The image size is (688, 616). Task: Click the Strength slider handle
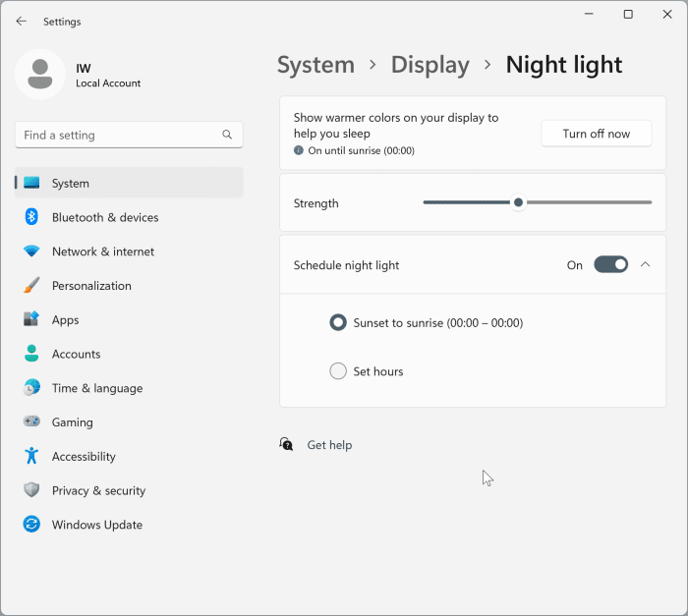click(518, 202)
